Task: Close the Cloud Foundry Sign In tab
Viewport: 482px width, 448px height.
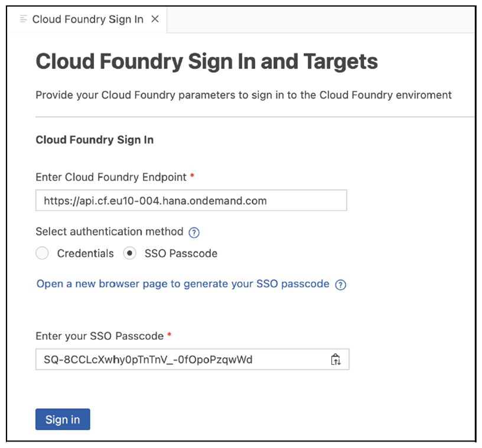Action: [x=155, y=19]
